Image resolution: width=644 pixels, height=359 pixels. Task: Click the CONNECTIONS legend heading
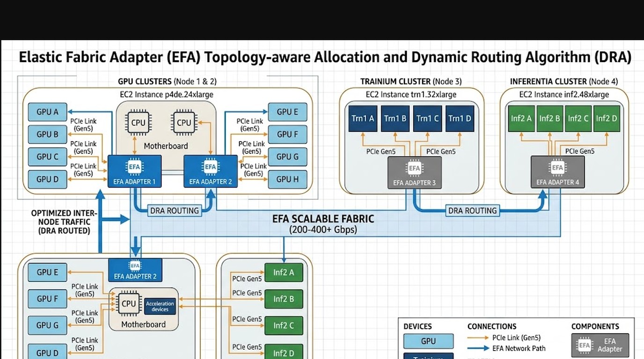tap(492, 326)
